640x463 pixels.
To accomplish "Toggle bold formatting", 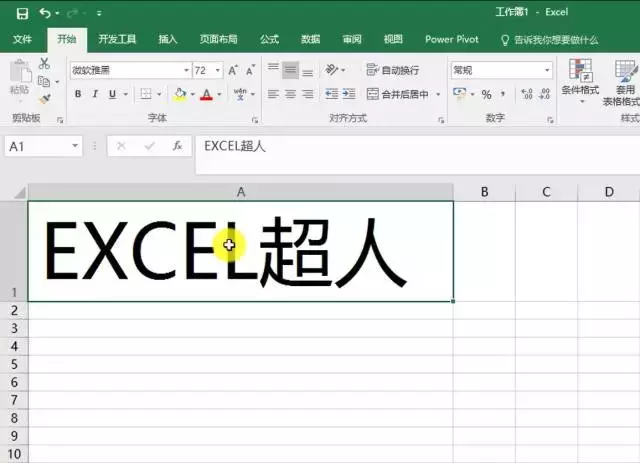I will [x=78, y=94].
